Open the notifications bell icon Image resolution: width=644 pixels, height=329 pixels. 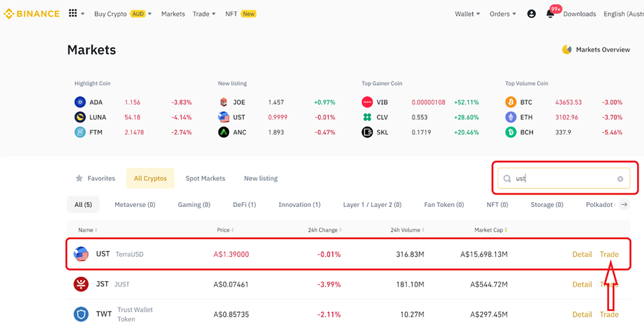(550, 14)
